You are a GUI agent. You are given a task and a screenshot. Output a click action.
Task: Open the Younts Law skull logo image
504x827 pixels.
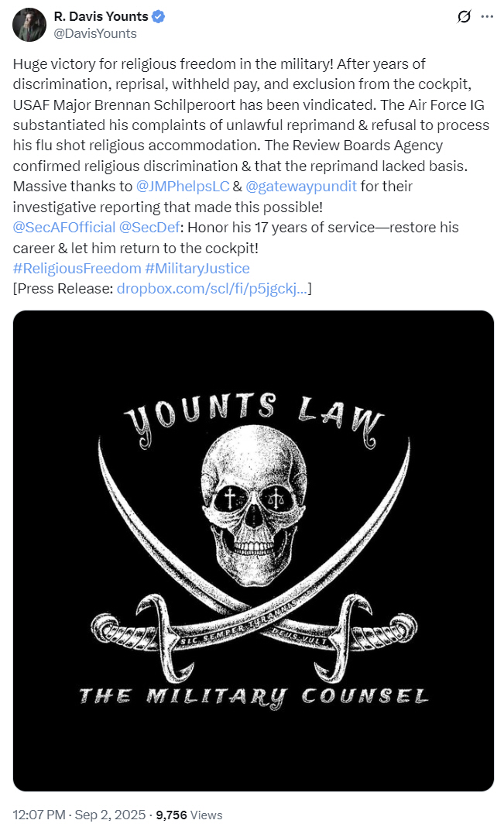pyautogui.click(x=254, y=551)
